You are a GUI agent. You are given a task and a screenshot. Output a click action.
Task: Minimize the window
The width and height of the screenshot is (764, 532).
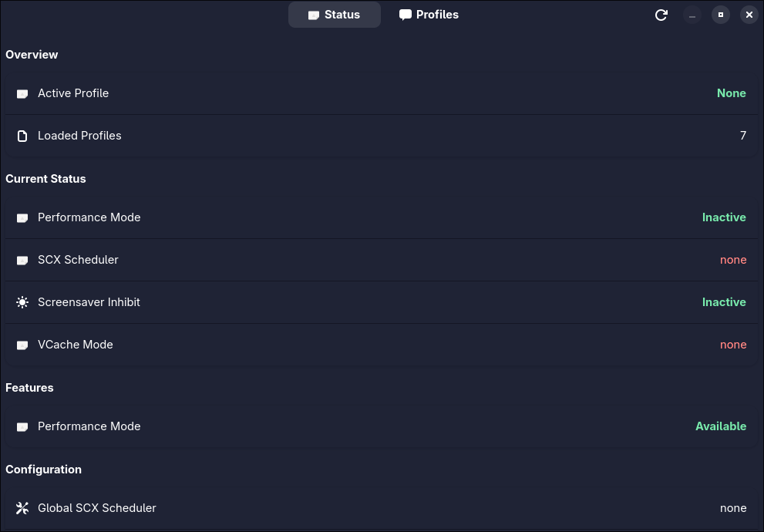click(692, 15)
